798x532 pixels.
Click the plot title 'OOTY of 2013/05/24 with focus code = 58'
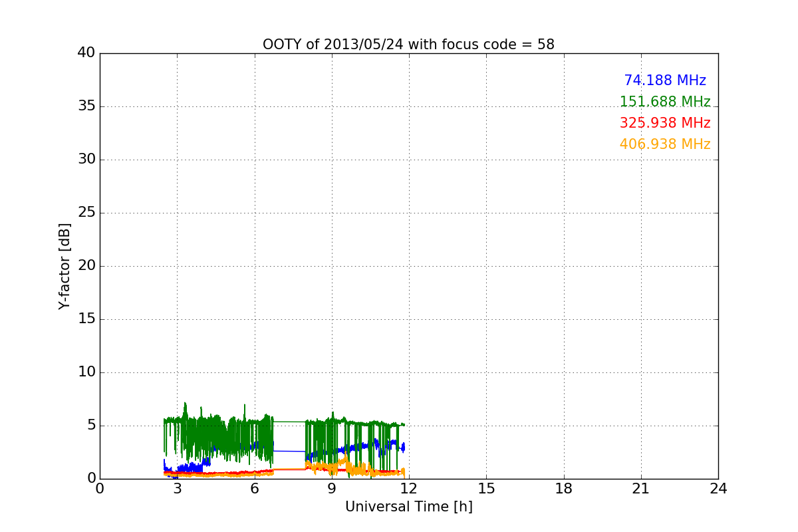click(x=408, y=45)
